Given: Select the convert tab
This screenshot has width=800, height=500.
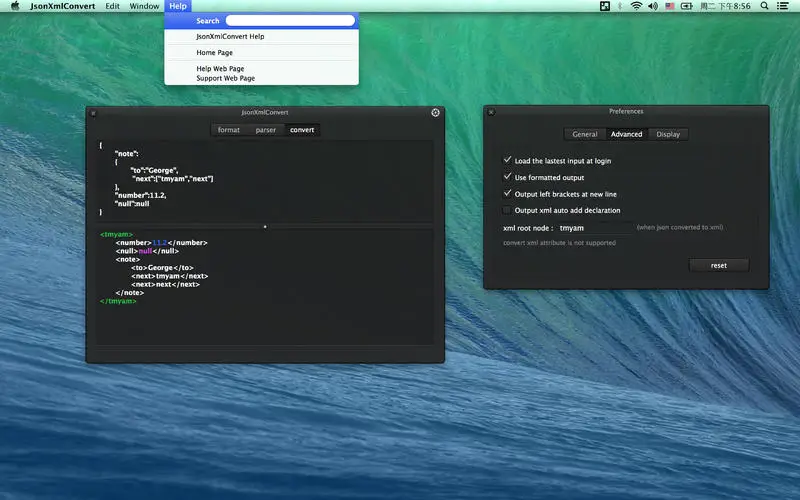Looking at the screenshot, I should 302,130.
